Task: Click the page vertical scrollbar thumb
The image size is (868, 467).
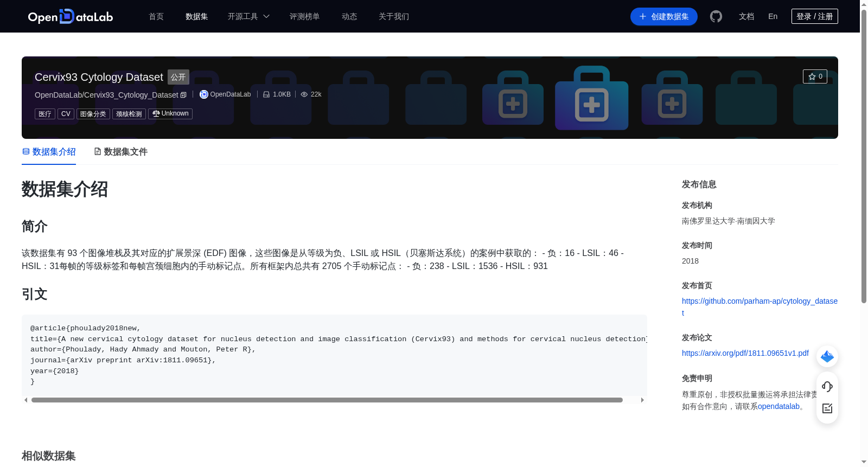Action: click(x=864, y=156)
